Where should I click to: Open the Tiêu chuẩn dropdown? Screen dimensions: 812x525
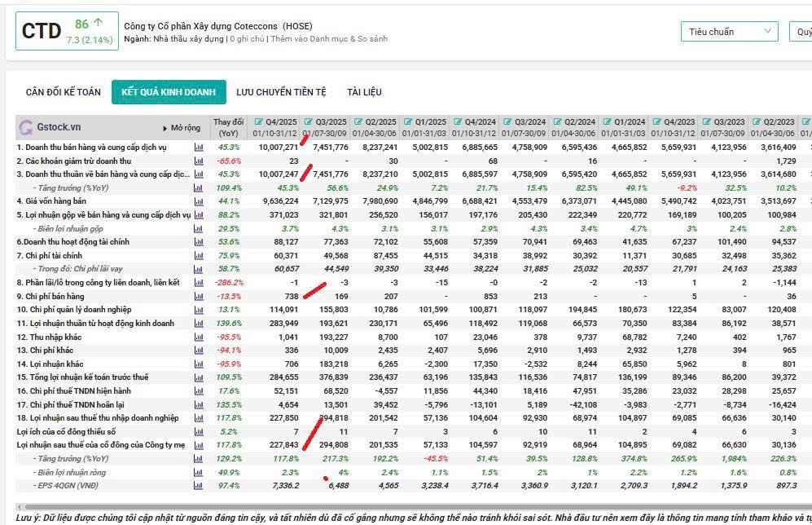coord(729,32)
